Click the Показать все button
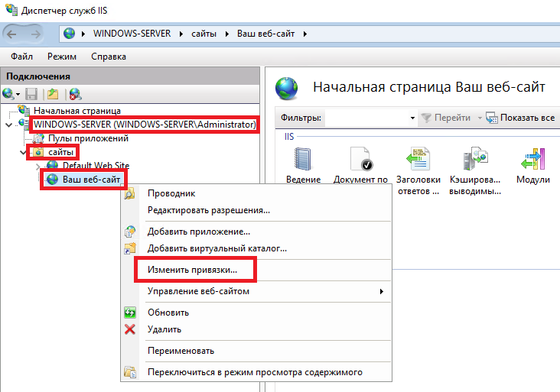The image size is (560, 392). coord(521,118)
